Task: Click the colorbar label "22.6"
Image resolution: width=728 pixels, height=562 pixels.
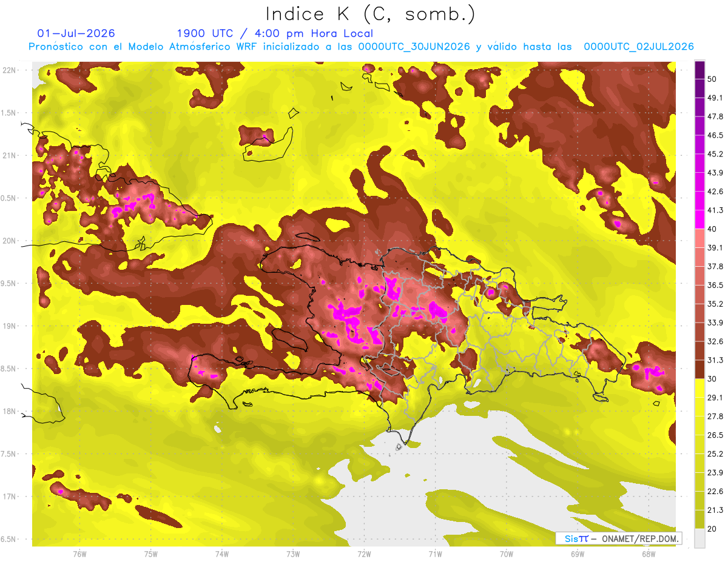Action: [715, 492]
